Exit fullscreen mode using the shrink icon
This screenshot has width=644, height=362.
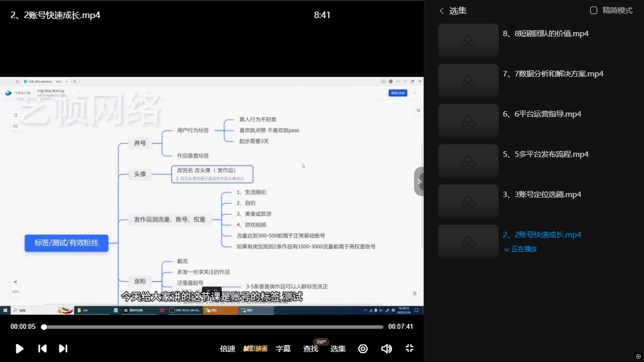410,348
